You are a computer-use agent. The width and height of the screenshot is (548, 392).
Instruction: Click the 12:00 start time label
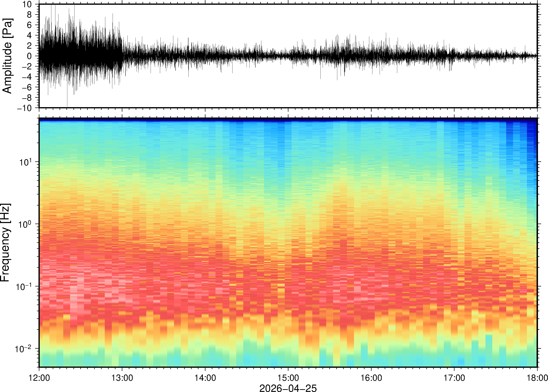[39, 378]
